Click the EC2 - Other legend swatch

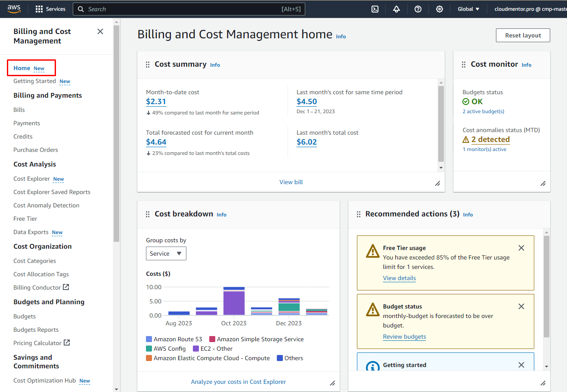pyautogui.click(x=196, y=349)
